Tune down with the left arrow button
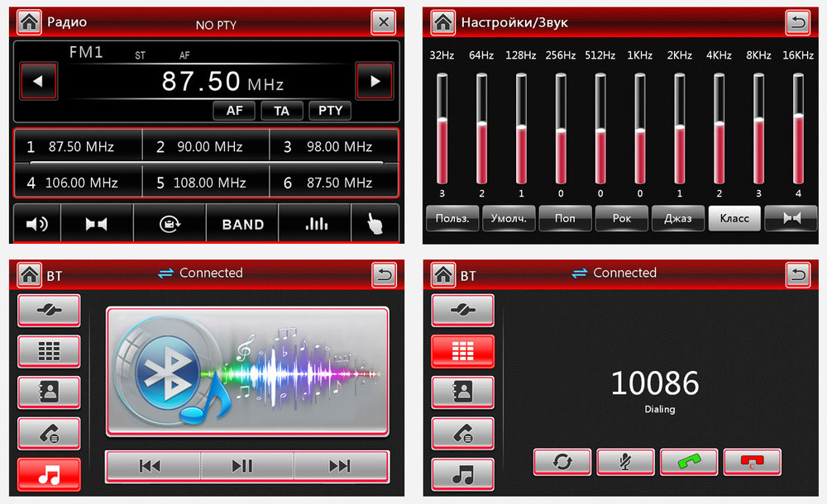The height and width of the screenshot is (504, 827). coord(38,81)
